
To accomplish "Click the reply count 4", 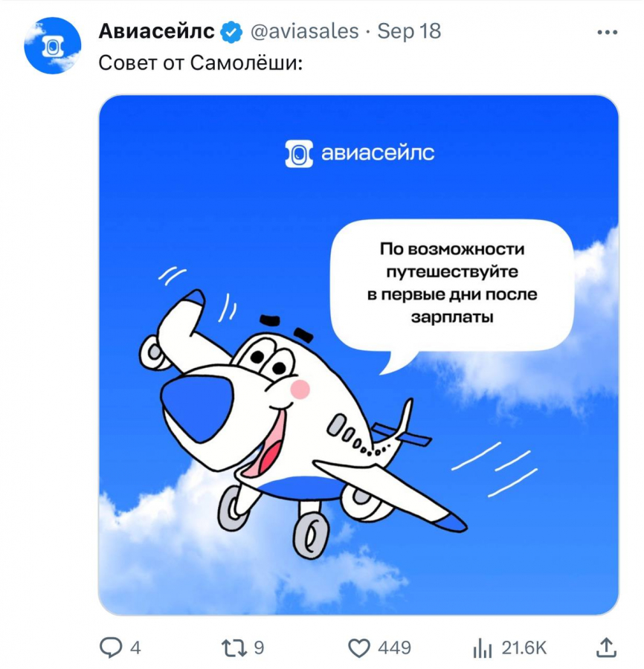I will (x=135, y=647).
